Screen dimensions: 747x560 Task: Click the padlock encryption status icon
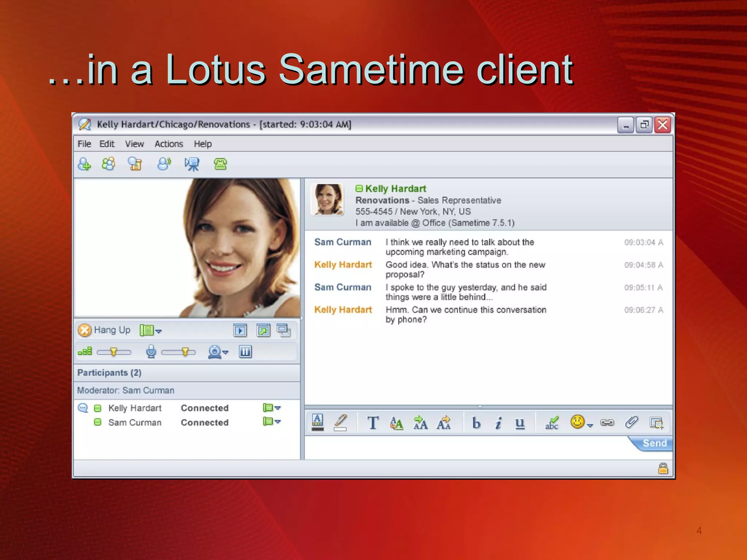(x=663, y=468)
